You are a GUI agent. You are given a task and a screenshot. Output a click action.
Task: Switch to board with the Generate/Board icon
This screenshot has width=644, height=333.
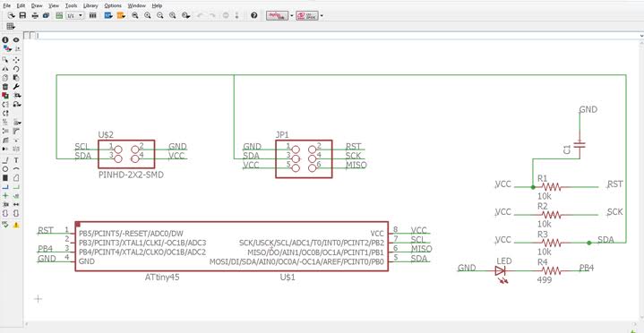click(59, 15)
